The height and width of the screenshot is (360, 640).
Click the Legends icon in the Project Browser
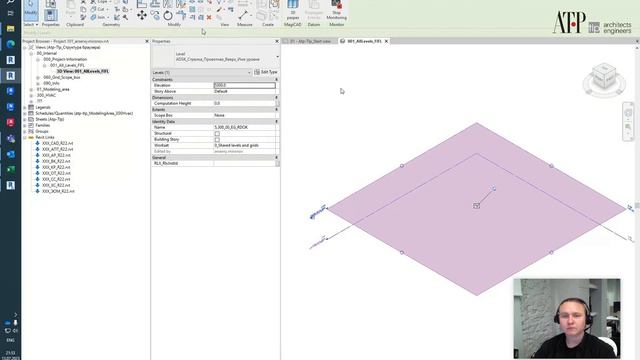pos(31,107)
